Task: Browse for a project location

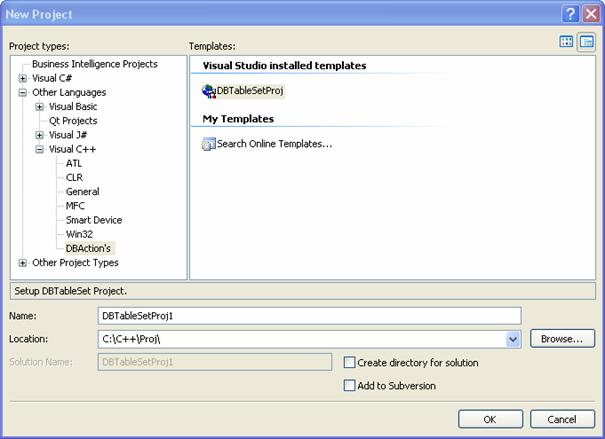Action: pyautogui.click(x=562, y=339)
